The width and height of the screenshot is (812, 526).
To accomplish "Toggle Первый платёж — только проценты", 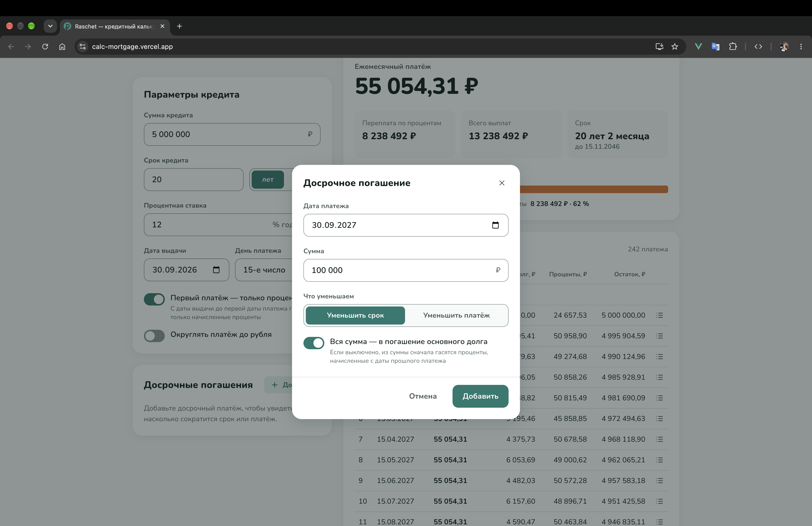I will click(x=154, y=299).
